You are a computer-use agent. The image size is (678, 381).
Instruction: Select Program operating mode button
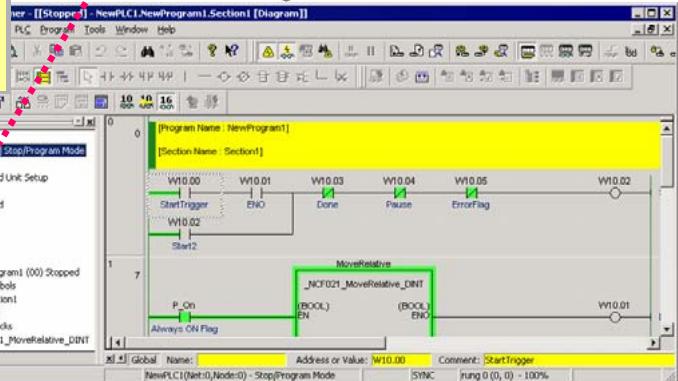pyautogui.click(x=528, y=52)
